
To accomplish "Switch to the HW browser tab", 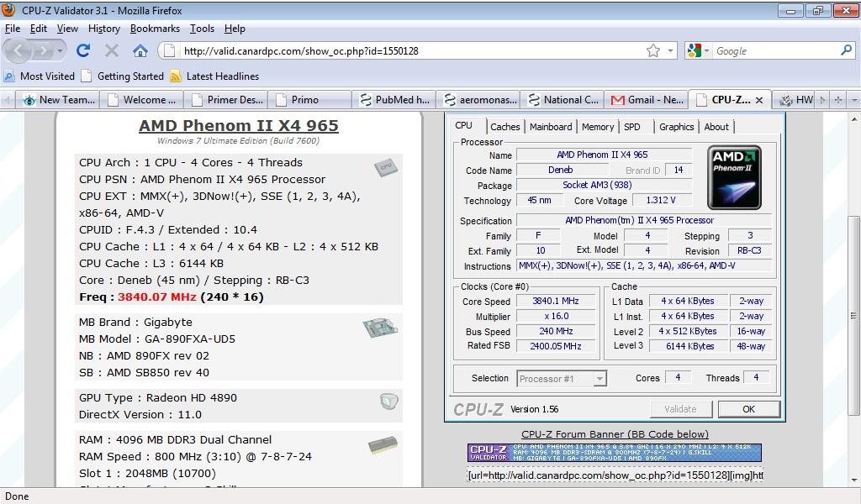I will tap(795, 100).
